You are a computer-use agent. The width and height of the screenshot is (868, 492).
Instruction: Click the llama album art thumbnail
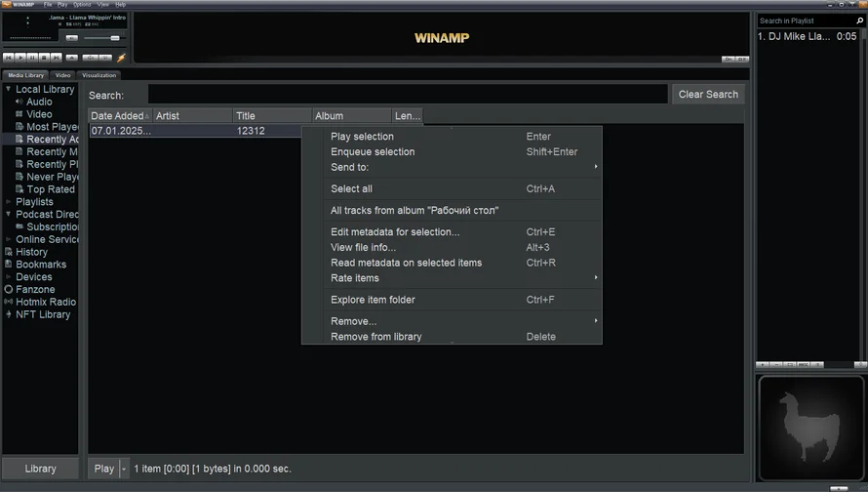tap(811, 428)
